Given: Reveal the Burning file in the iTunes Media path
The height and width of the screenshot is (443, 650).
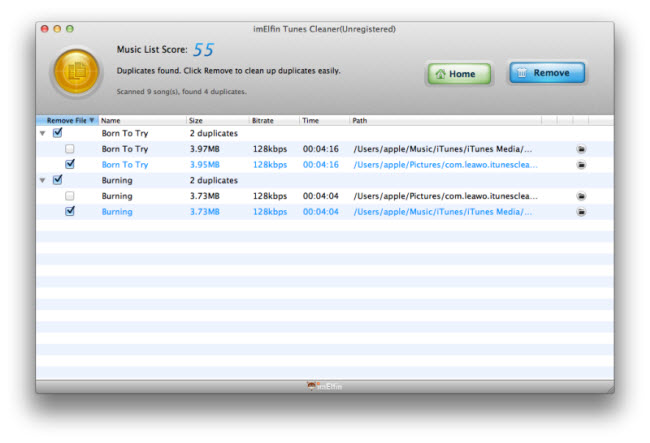Looking at the screenshot, I should point(581,212).
